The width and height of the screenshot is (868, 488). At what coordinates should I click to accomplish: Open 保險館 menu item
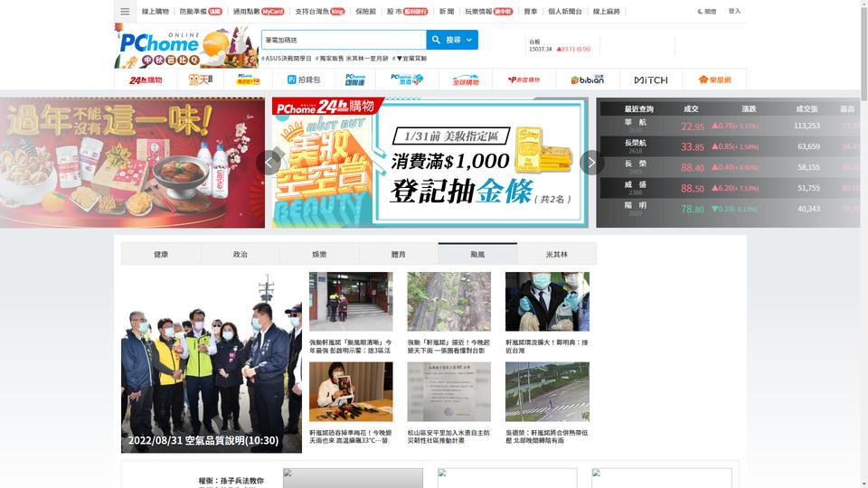pyautogui.click(x=365, y=11)
